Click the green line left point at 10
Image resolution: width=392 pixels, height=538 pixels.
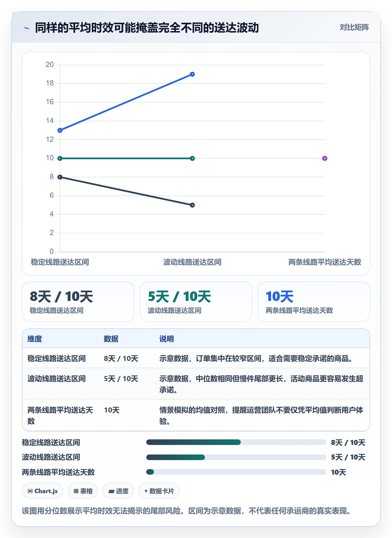(60, 158)
